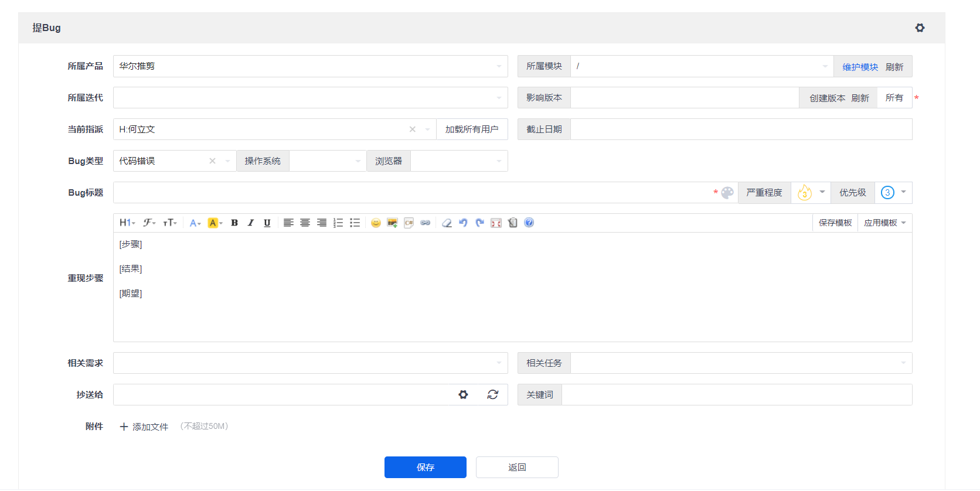Insert an emoticon
The width and height of the screenshot is (980, 491).
pos(376,223)
